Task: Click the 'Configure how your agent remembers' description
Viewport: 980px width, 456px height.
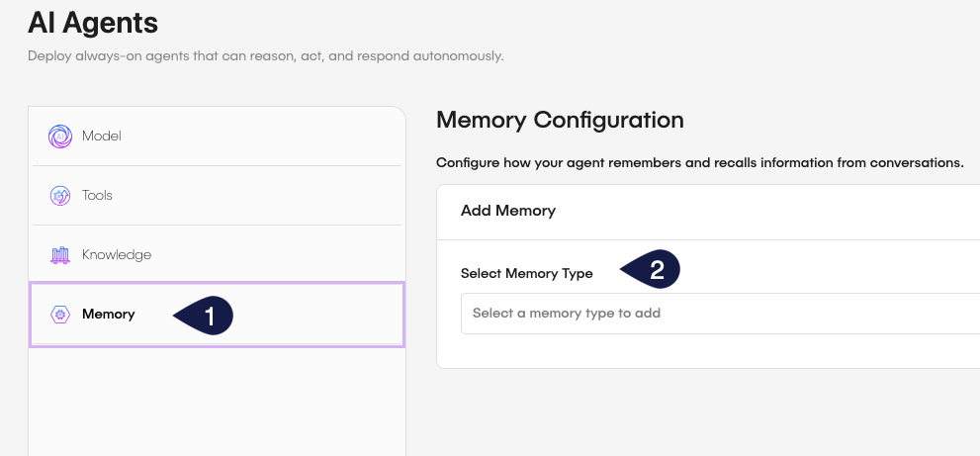Action: 699,162
